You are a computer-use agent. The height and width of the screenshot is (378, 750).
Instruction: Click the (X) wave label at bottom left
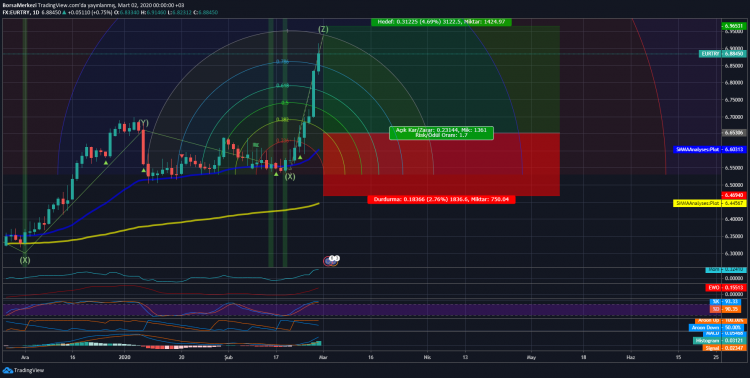(x=25, y=260)
